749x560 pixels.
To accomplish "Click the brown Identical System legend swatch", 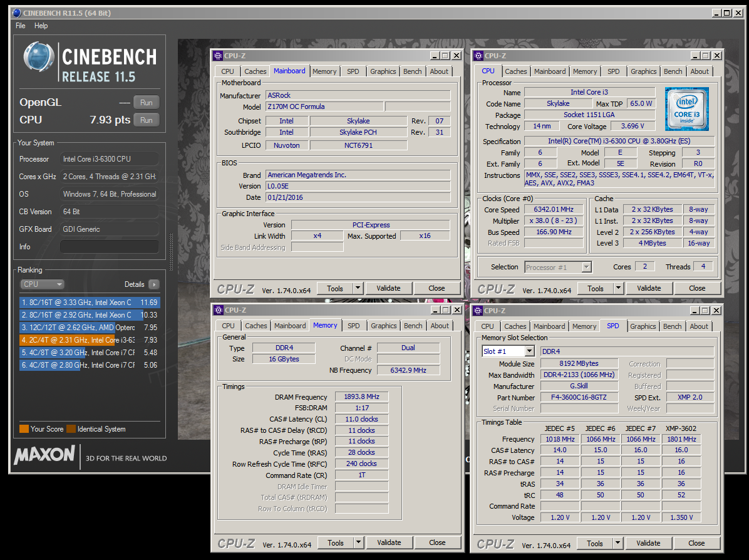I will tap(71, 428).
